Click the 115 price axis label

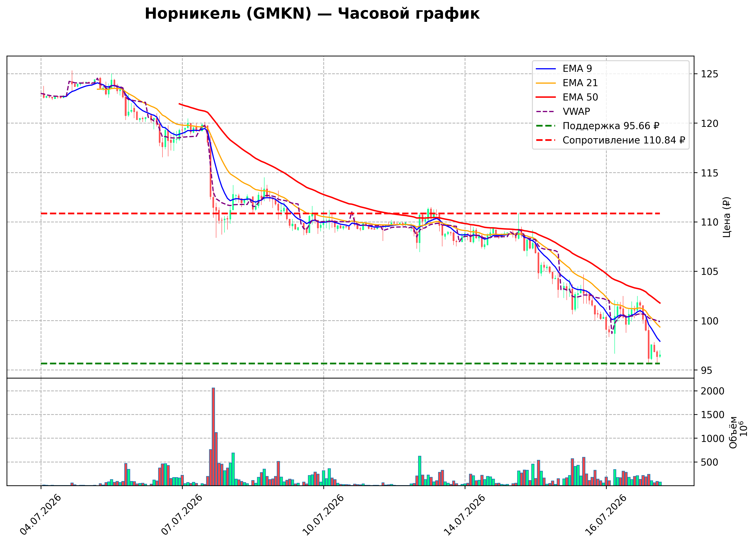709,173
